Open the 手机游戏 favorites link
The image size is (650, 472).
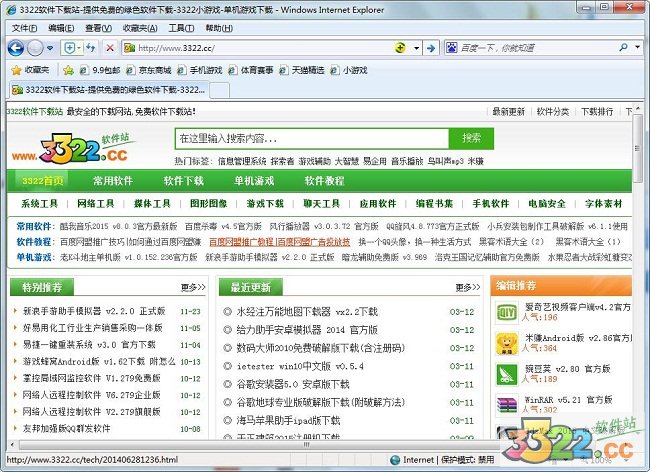[200, 70]
